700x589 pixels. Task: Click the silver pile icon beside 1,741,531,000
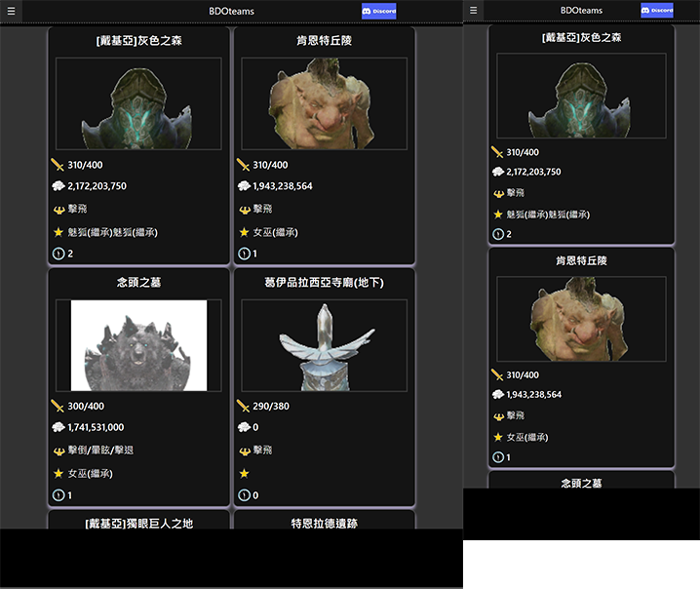(x=58, y=428)
